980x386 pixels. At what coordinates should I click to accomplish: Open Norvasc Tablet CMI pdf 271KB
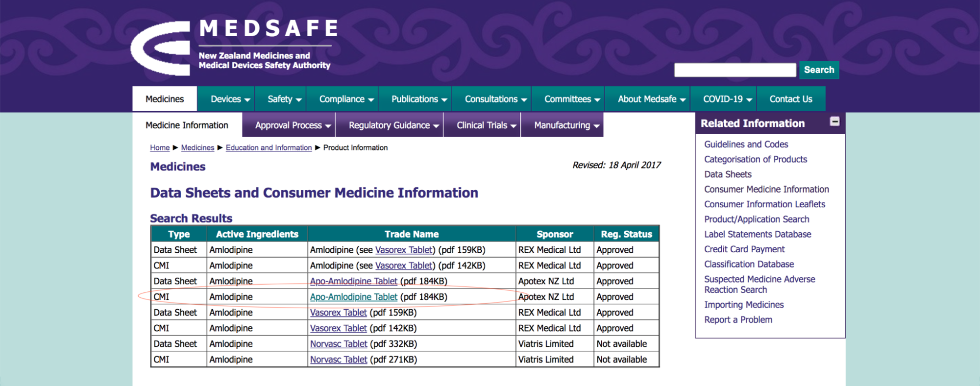[x=339, y=360]
